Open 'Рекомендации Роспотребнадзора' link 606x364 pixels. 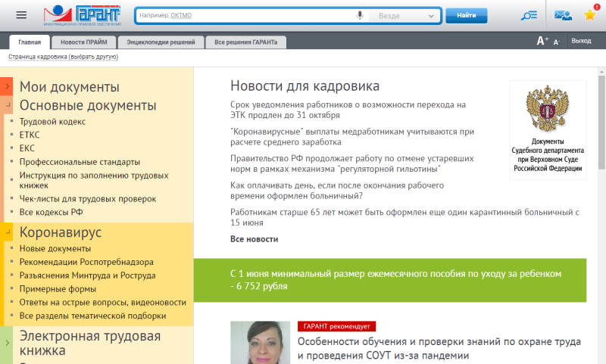click(x=86, y=262)
